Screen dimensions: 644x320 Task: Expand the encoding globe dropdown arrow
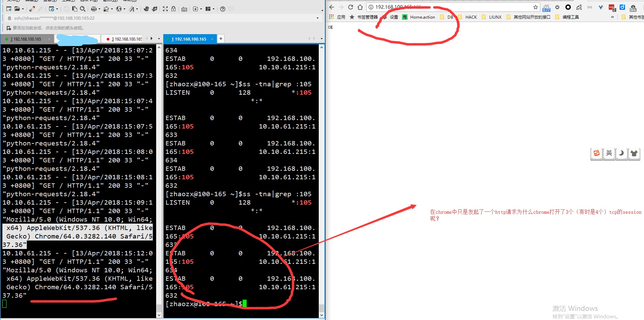pyautogui.click(x=124, y=9)
